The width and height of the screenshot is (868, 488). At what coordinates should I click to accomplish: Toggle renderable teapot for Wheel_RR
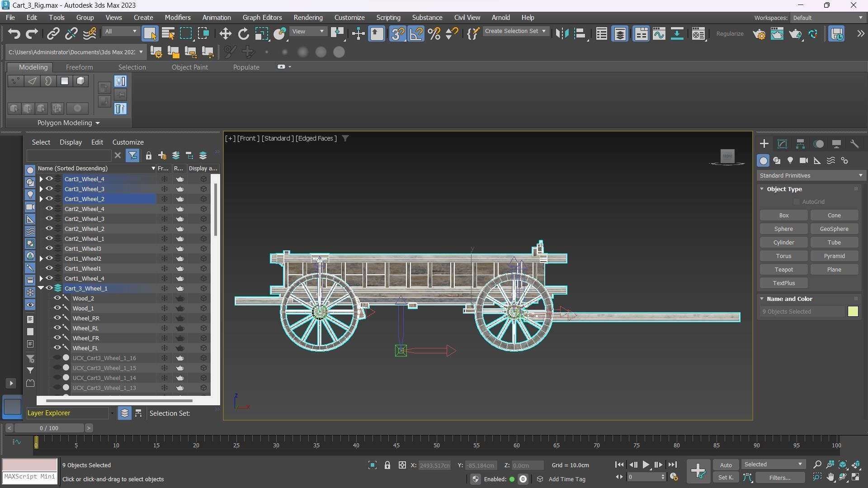click(180, 318)
